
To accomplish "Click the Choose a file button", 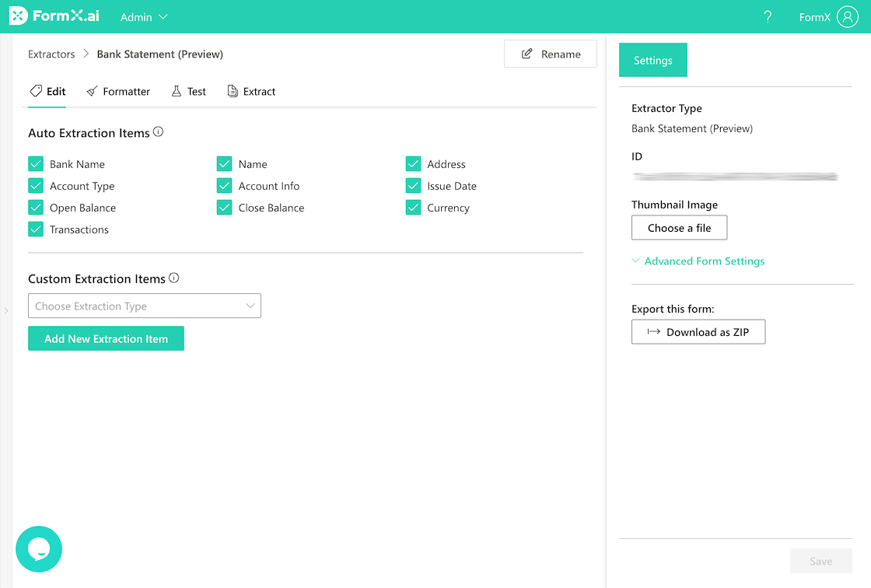I will (x=680, y=228).
